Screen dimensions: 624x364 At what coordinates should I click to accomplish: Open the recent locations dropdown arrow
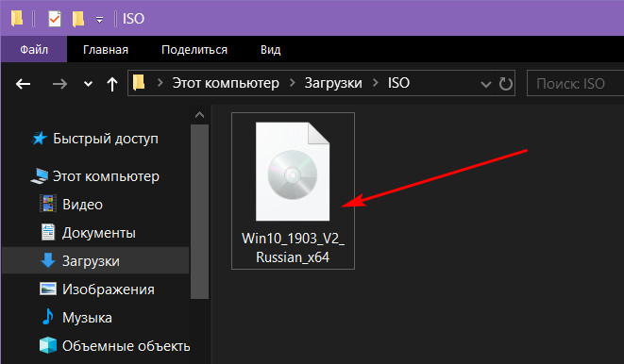click(x=88, y=84)
